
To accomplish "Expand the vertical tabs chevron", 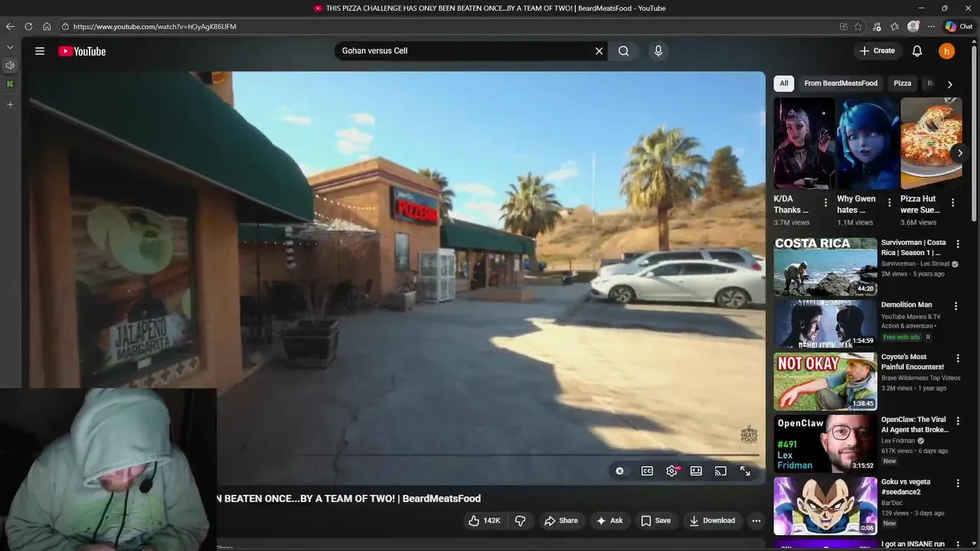I will pyautogui.click(x=10, y=47).
